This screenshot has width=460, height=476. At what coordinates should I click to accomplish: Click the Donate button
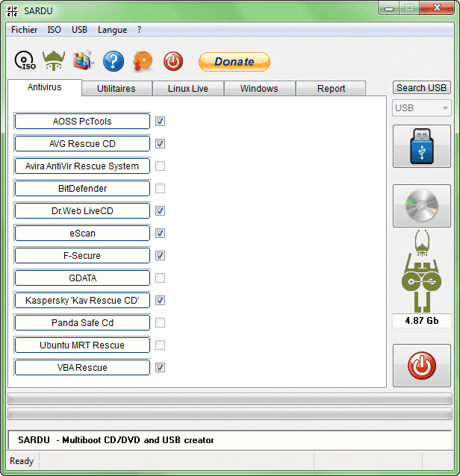click(234, 62)
